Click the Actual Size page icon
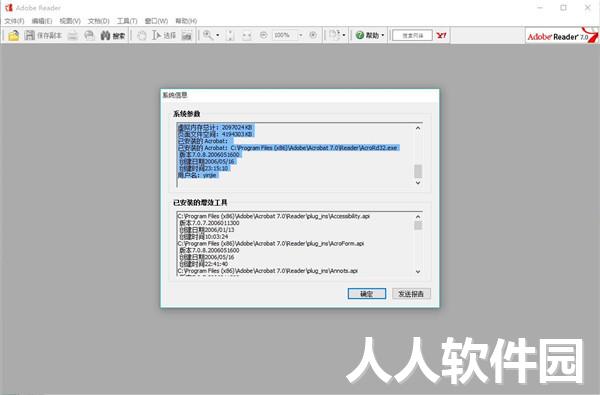600x395 pixels. point(230,36)
